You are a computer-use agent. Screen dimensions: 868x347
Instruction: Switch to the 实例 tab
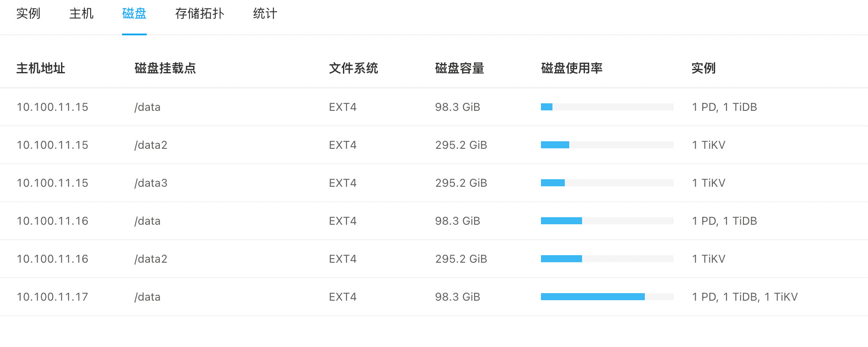pyautogui.click(x=28, y=14)
